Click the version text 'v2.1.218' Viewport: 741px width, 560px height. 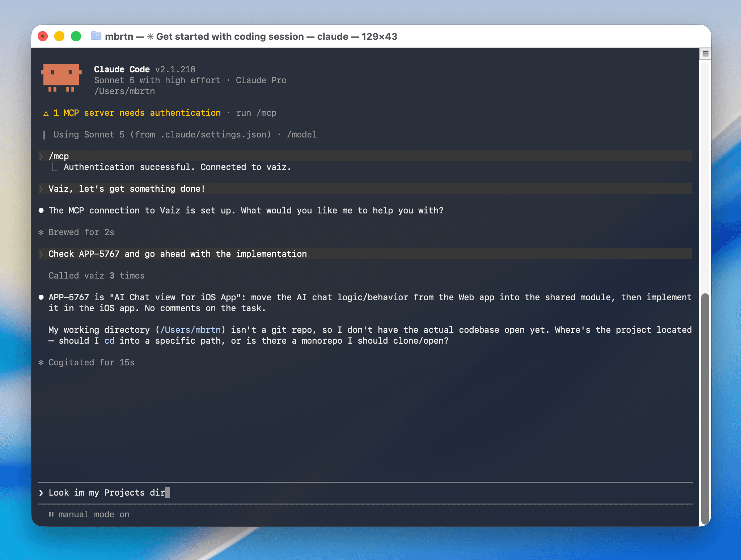pyautogui.click(x=175, y=69)
